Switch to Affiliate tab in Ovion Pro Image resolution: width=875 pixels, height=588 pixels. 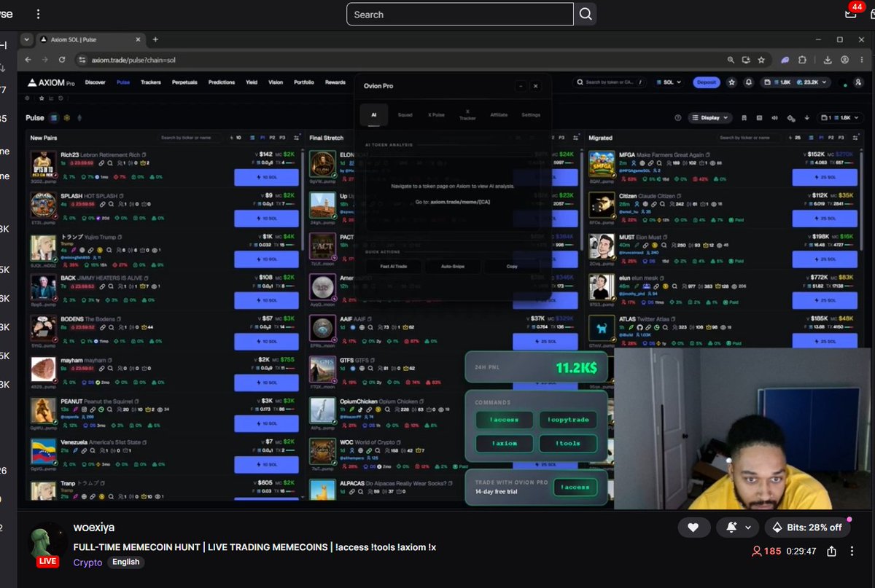(x=499, y=114)
